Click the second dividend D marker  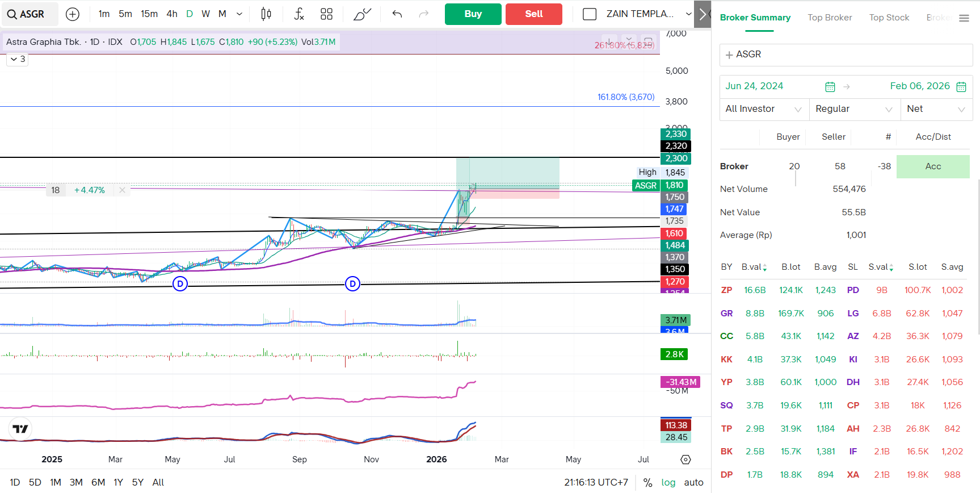(x=352, y=283)
